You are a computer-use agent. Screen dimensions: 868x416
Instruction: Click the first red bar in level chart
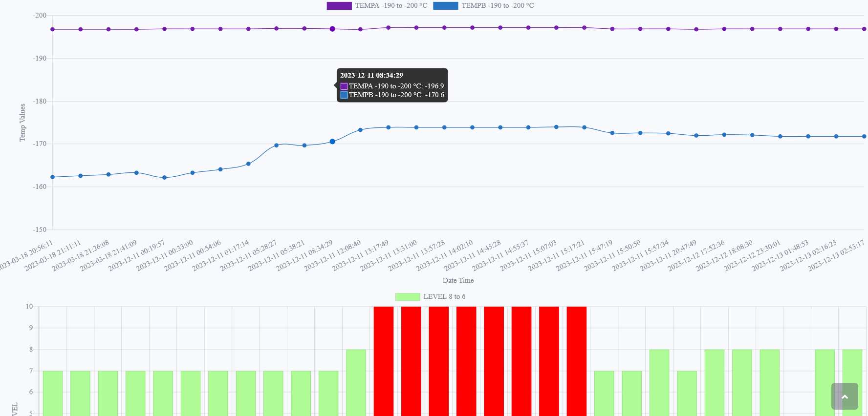pyautogui.click(x=384, y=361)
